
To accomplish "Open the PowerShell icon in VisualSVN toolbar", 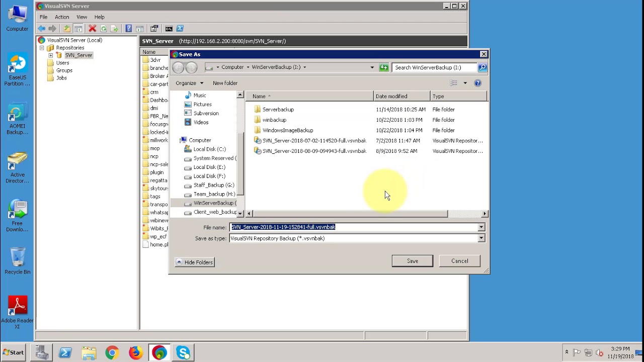I will (180, 29).
